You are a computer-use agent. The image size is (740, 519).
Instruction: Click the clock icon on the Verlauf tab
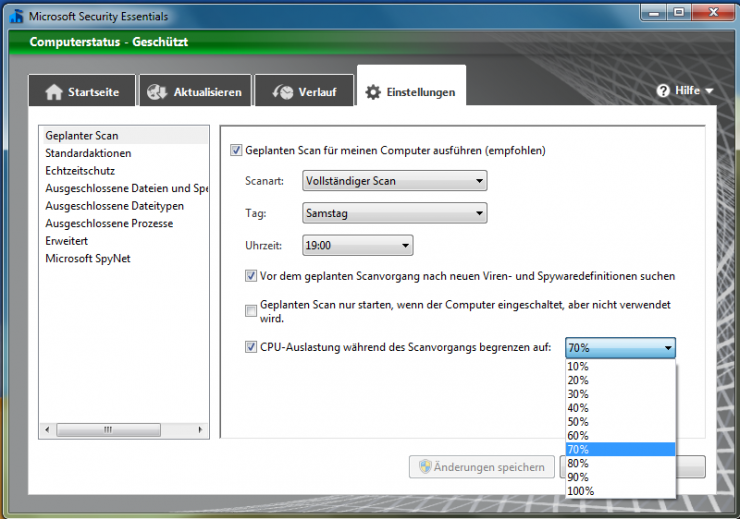283,92
